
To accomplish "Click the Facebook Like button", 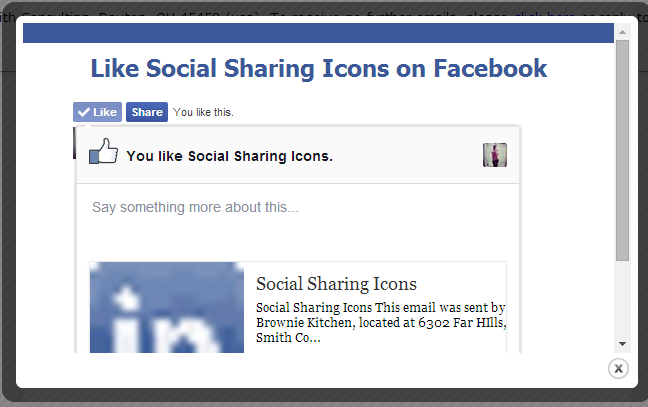I will (x=97, y=112).
